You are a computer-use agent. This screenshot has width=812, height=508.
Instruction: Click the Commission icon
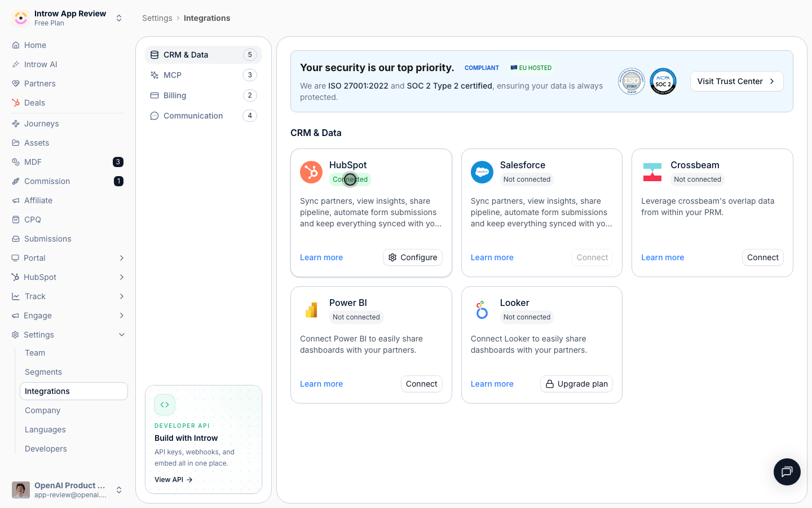point(16,181)
